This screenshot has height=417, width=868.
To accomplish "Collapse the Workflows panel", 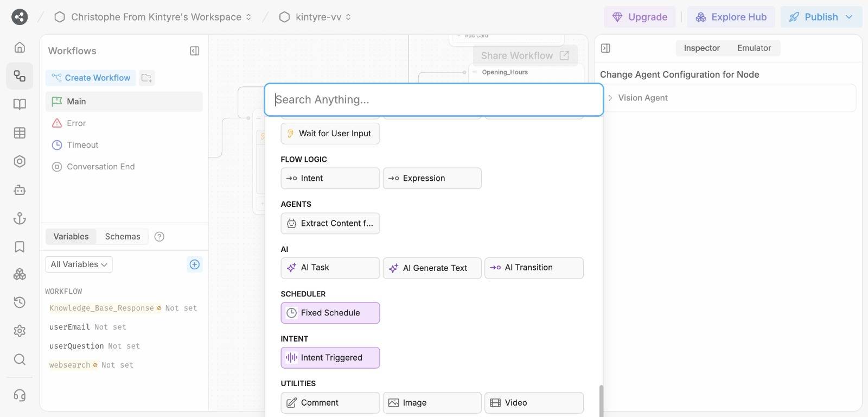I will coord(194,51).
